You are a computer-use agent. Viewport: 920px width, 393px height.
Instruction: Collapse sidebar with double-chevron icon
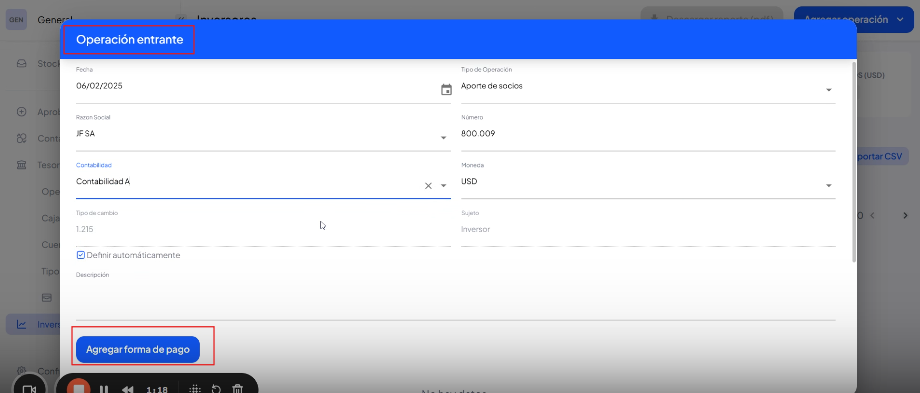tap(181, 19)
